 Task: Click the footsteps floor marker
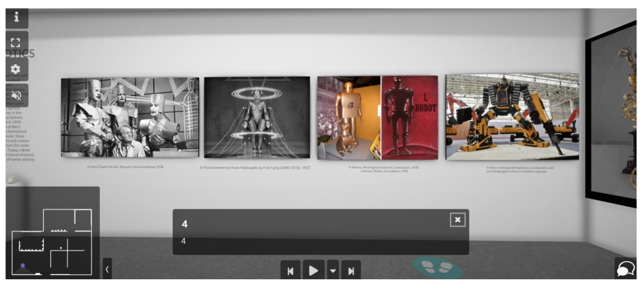438,268
